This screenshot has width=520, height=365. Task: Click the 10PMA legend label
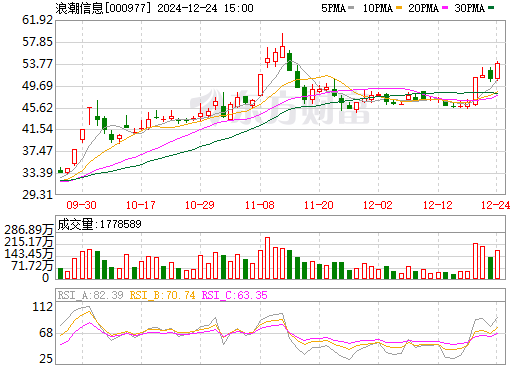(378, 8)
